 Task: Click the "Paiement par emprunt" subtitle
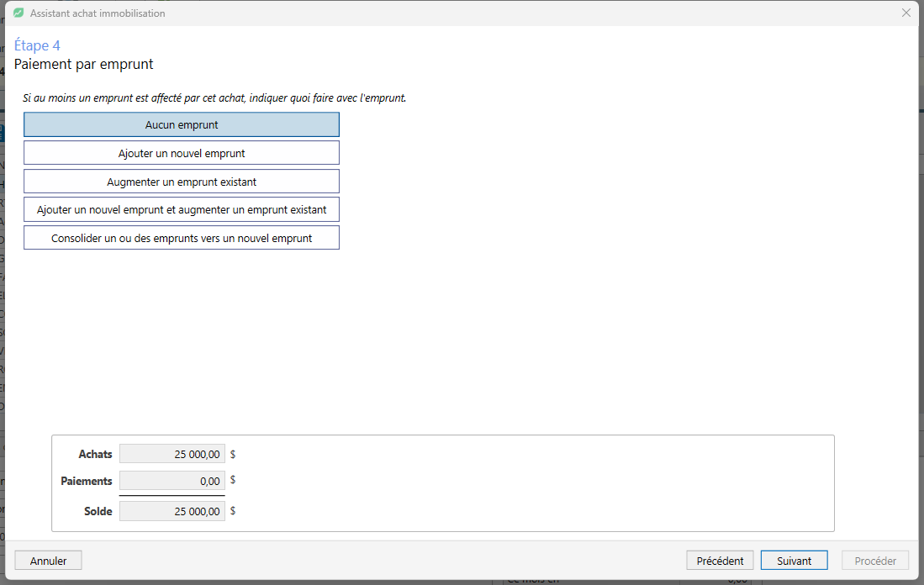(84, 64)
